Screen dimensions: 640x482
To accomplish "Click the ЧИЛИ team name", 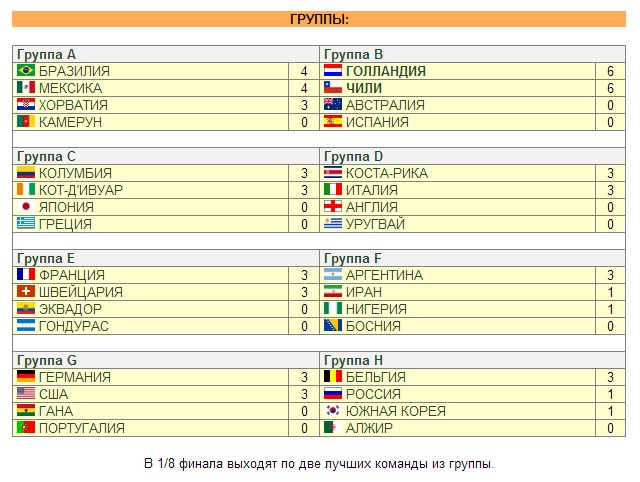I will tap(364, 88).
